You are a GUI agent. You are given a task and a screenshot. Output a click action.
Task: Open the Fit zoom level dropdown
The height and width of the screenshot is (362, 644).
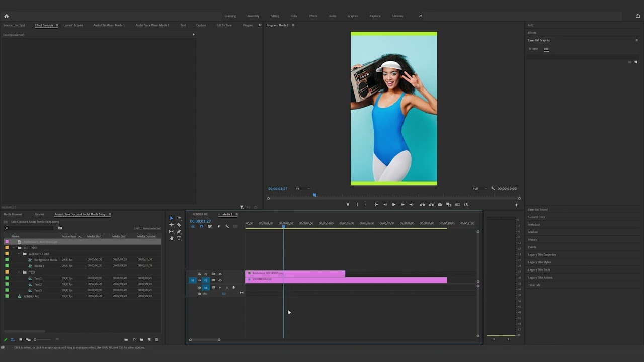[302, 189]
